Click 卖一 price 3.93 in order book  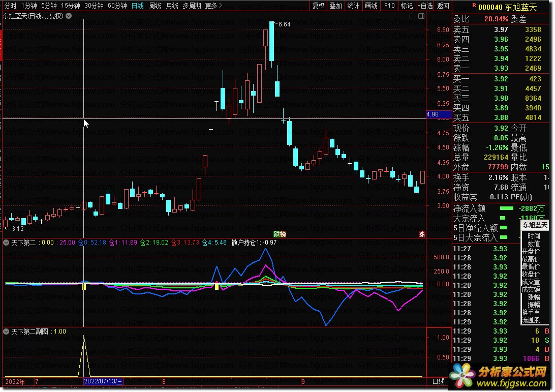click(x=501, y=68)
